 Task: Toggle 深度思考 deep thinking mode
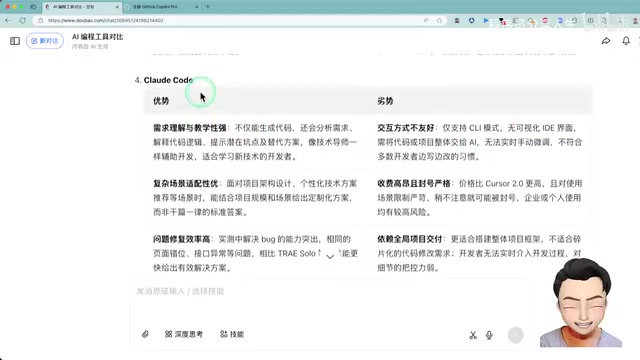184,334
